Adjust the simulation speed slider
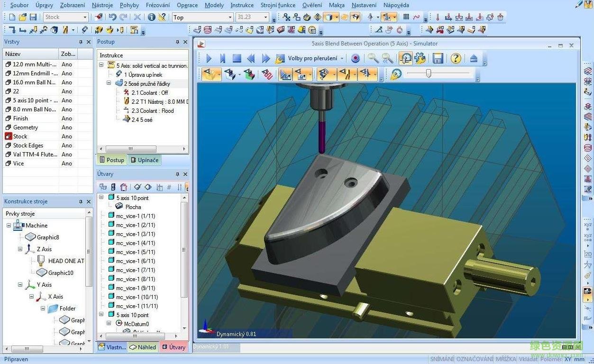Image resolution: width=594 pixels, height=364 pixels. [428, 74]
